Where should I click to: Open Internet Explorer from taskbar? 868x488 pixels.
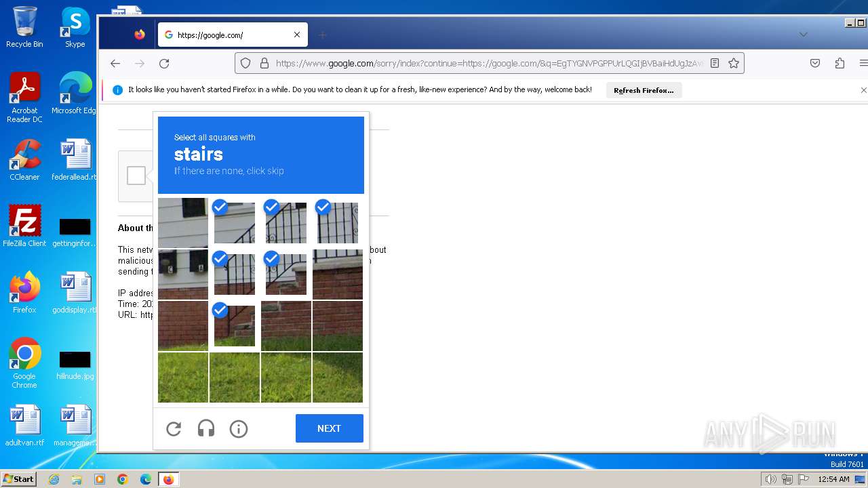pyautogui.click(x=54, y=479)
